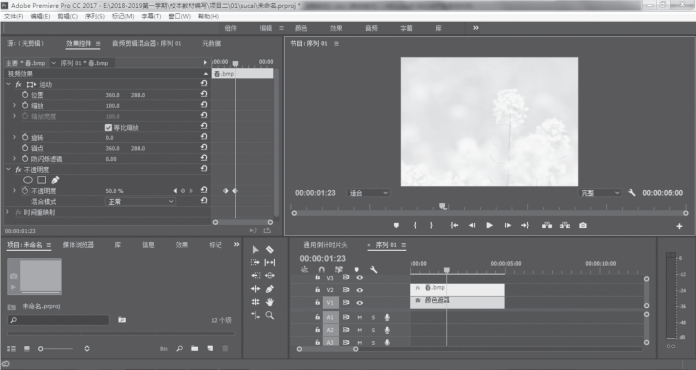This screenshot has height=370, width=696.
Task: Switch to the 颜色 workspace
Action: point(301,28)
